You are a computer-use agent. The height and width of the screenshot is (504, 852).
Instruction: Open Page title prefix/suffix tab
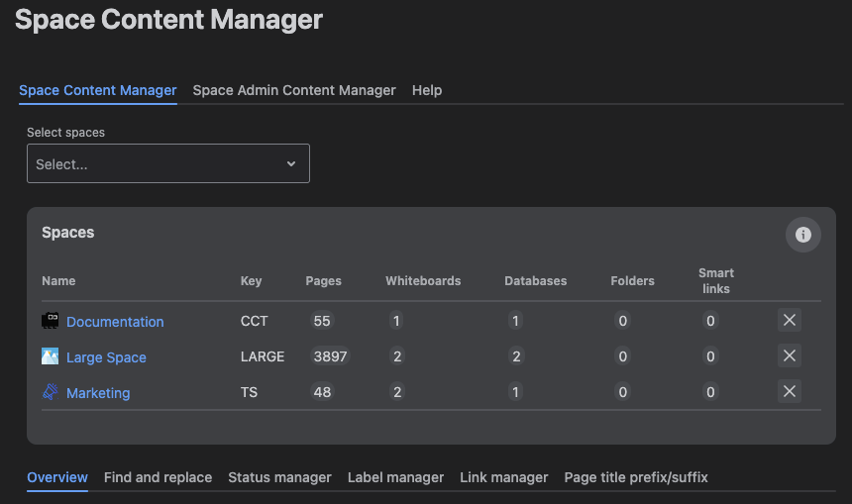636,477
